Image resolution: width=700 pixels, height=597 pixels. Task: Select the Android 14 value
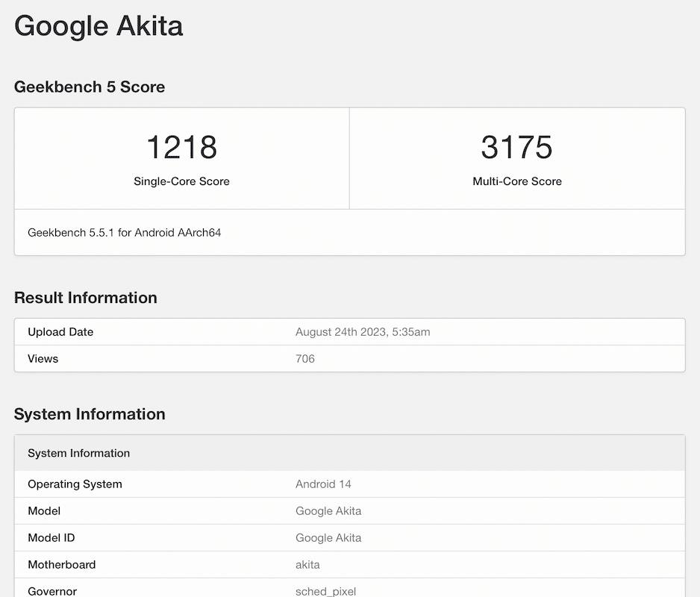(x=323, y=484)
